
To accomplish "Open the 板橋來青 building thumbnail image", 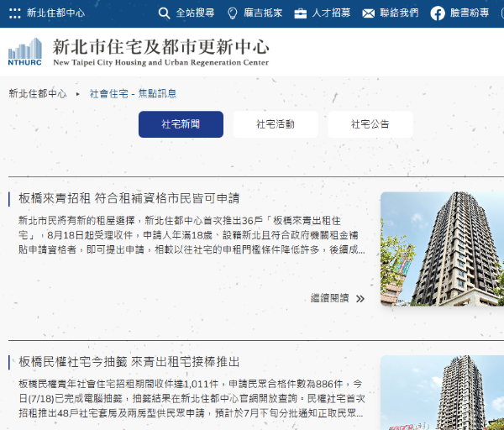I will (x=442, y=249).
